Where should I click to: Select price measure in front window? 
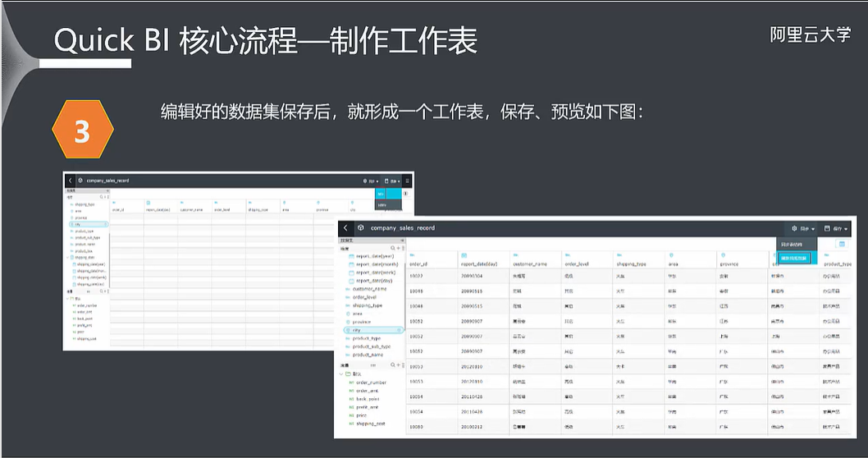[x=361, y=415]
